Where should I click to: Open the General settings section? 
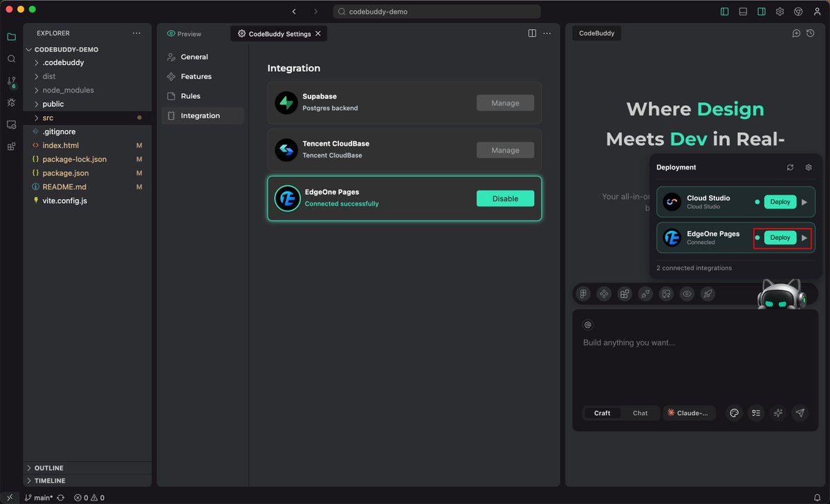203,57
